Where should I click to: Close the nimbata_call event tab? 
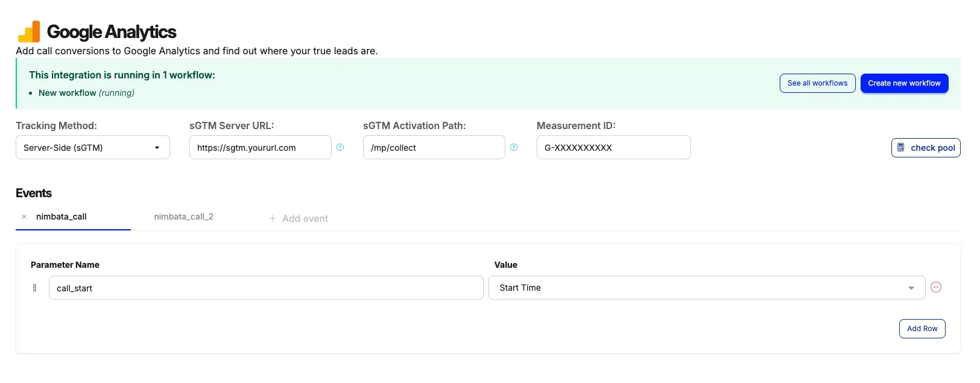coord(24,217)
